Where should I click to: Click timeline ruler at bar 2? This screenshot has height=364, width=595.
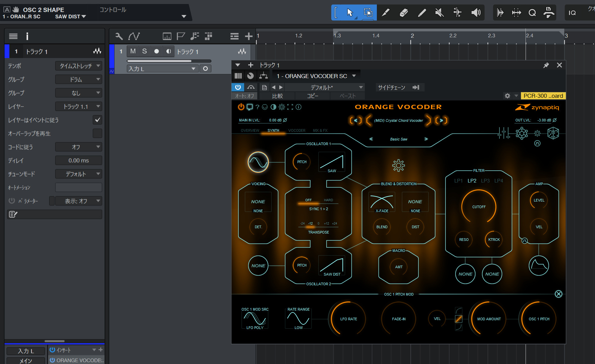point(412,36)
